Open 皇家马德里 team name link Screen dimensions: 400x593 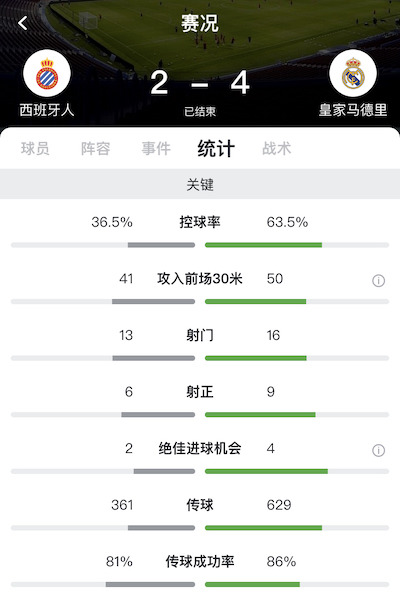coord(353,110)
